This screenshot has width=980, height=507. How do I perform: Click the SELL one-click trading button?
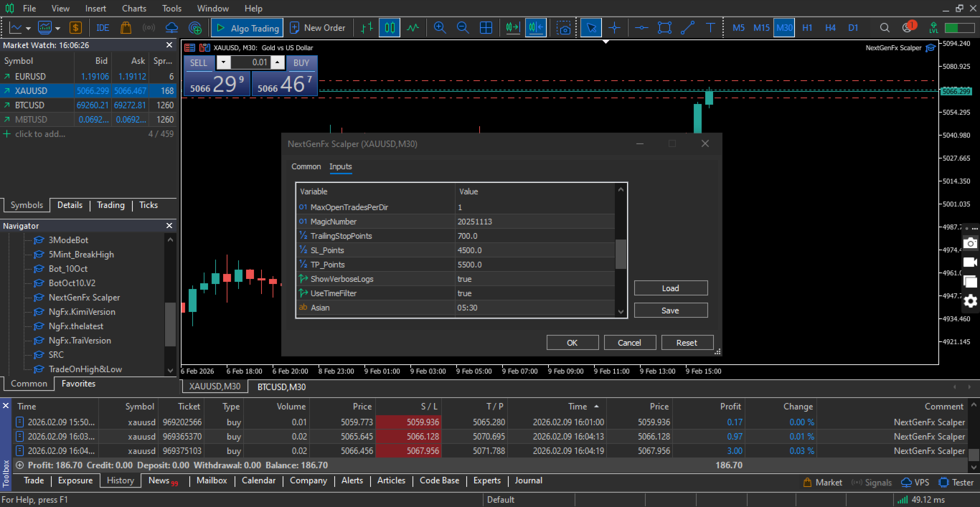[199, 62]
